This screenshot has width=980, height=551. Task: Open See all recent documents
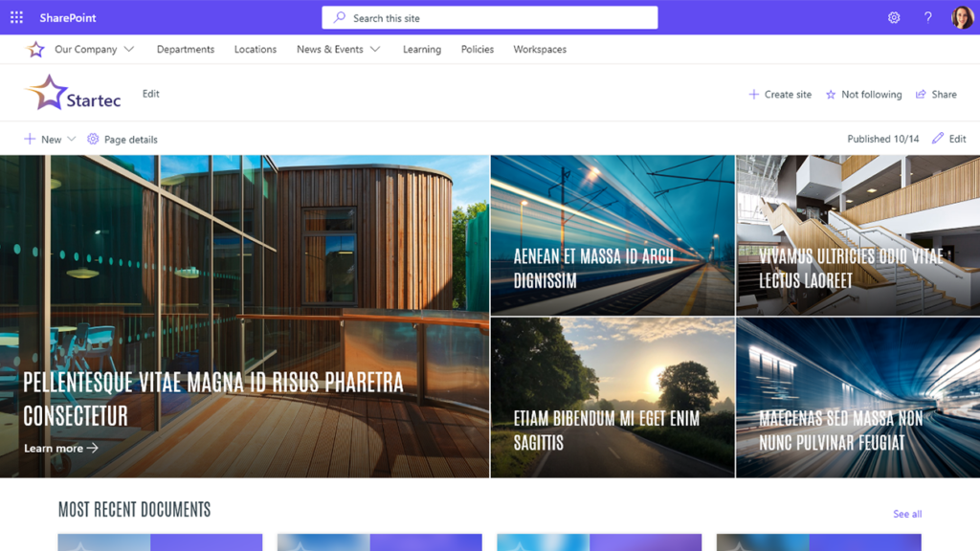coord(906,514)
